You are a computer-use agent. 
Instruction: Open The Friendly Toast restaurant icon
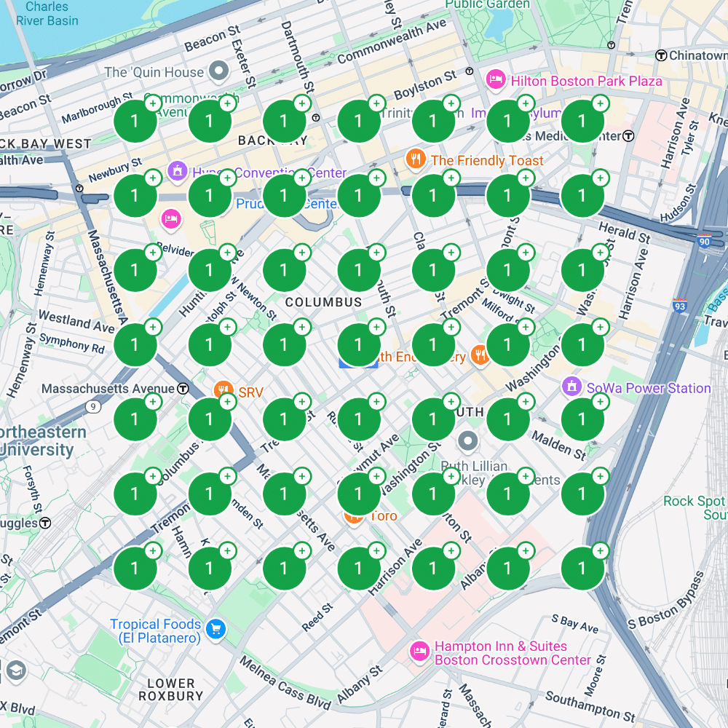click(416, 159)
